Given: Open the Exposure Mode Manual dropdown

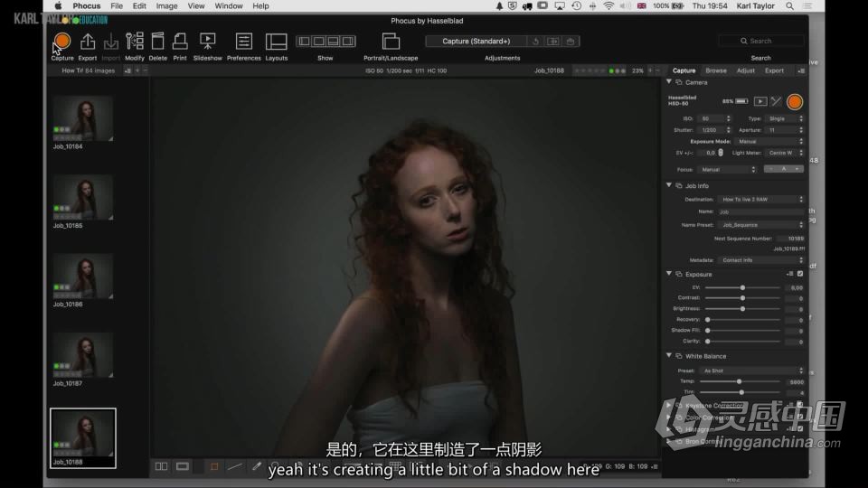Looking at the screenshot, I should pyautogui.click(x=769, y=141).
